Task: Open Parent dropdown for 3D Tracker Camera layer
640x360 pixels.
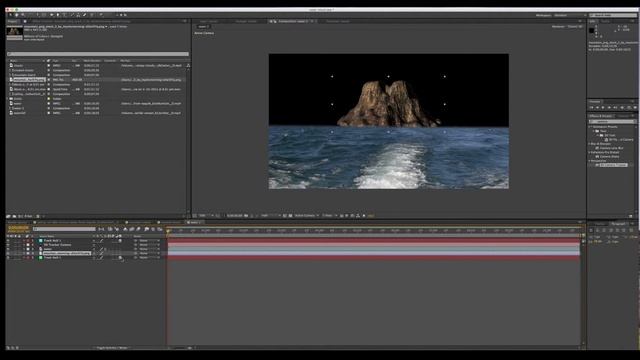Action: 148,244
